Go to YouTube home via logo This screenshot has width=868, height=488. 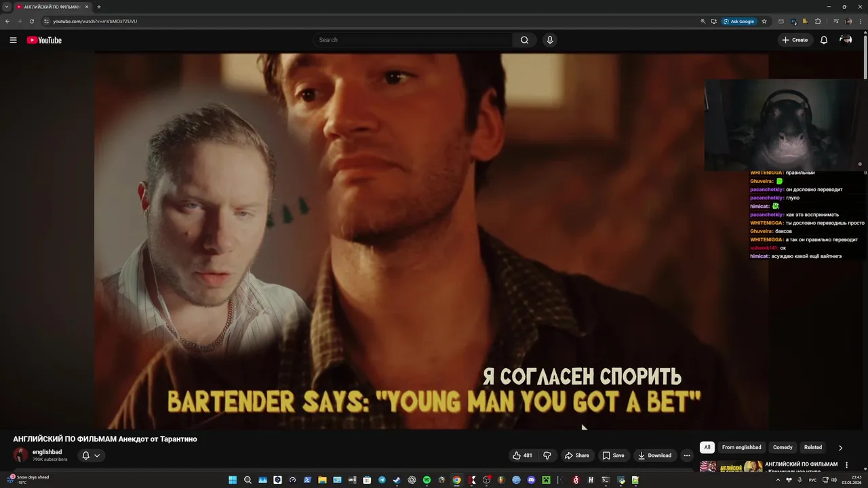[44, 40]
